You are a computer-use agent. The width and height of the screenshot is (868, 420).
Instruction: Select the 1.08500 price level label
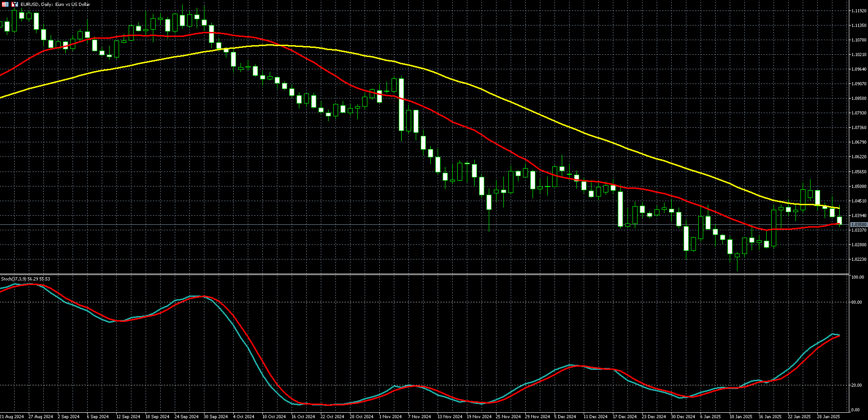pos(858,99)
